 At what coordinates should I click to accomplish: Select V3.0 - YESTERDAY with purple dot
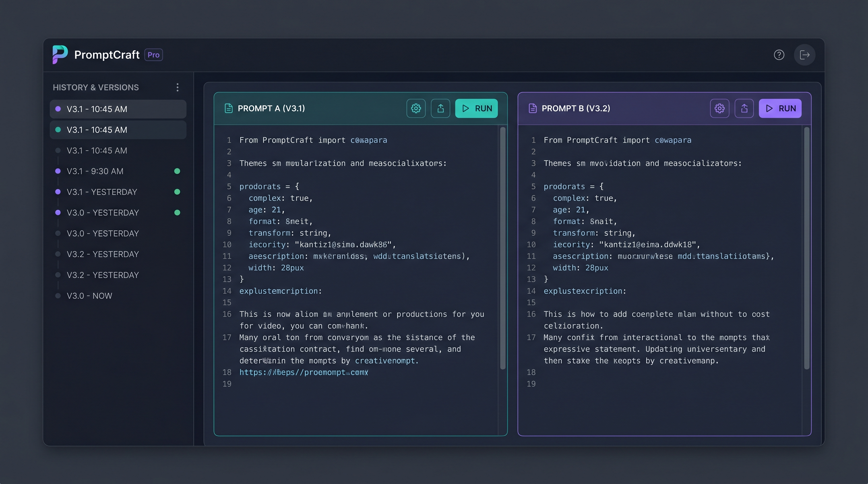click(x=118, y=213)
